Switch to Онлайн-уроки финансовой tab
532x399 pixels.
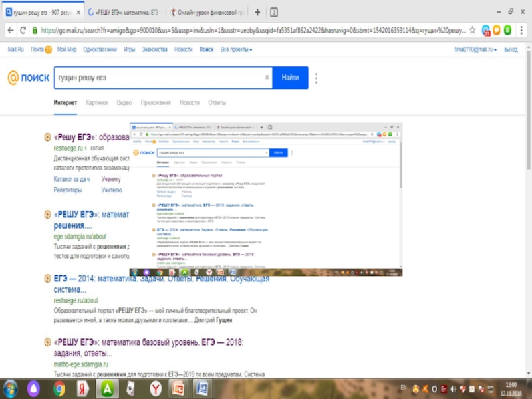[x=207, y=12]
